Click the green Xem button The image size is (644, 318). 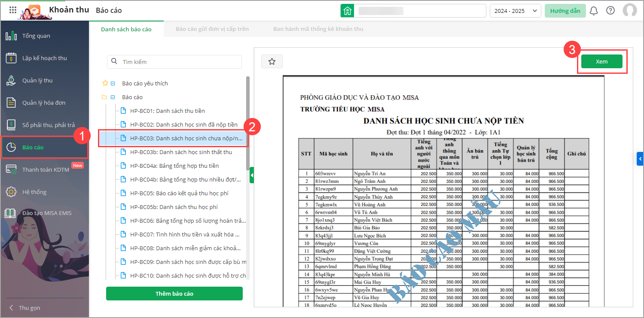[601, 61]
